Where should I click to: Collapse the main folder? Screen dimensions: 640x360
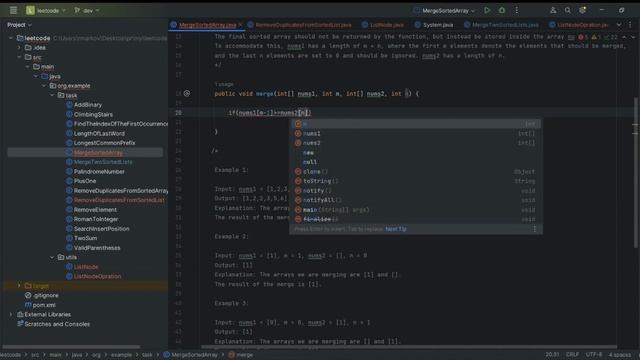click(27, 67)
